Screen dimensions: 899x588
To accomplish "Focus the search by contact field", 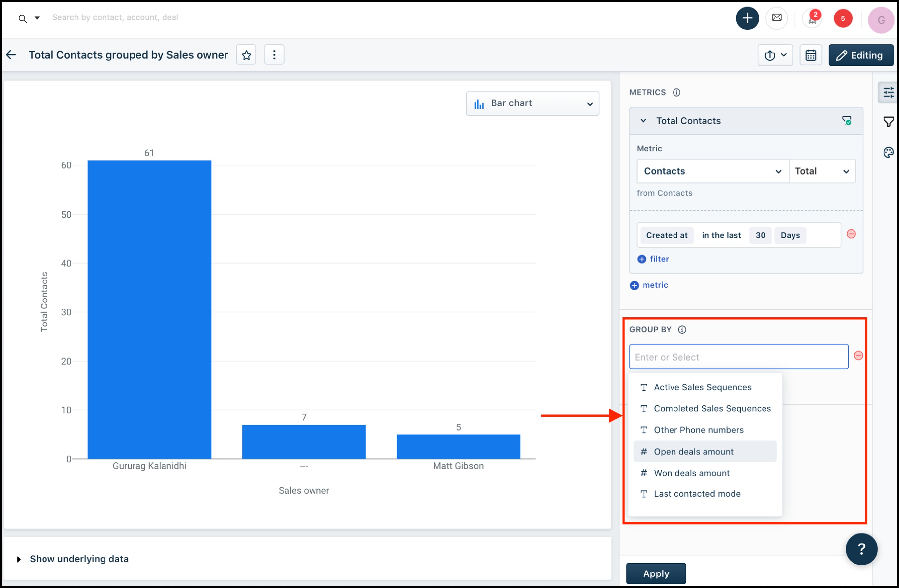I will tap(115, 17).
